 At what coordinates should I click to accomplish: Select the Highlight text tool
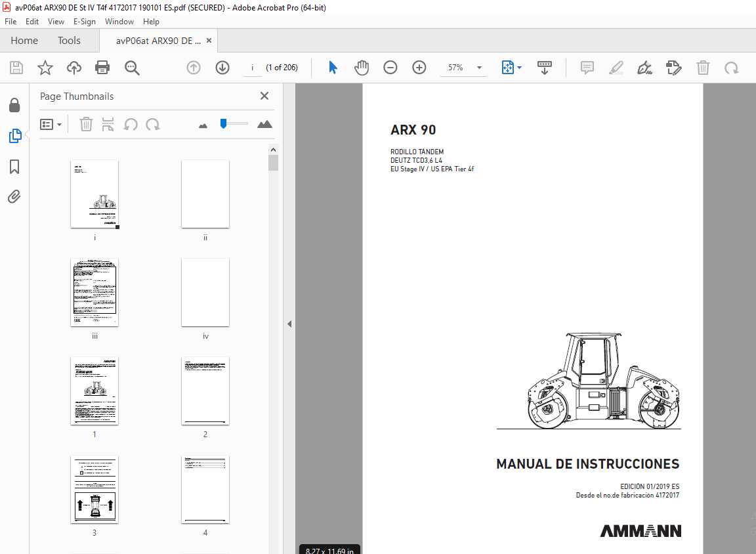point(616,68)
